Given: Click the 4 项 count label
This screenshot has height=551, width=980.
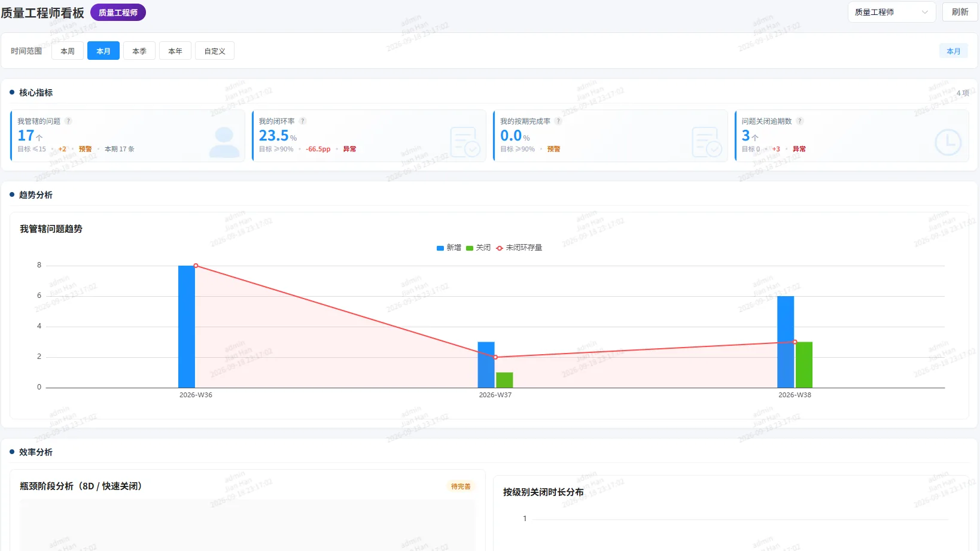Looking at the screenshot, I should [x=963, y=93].
